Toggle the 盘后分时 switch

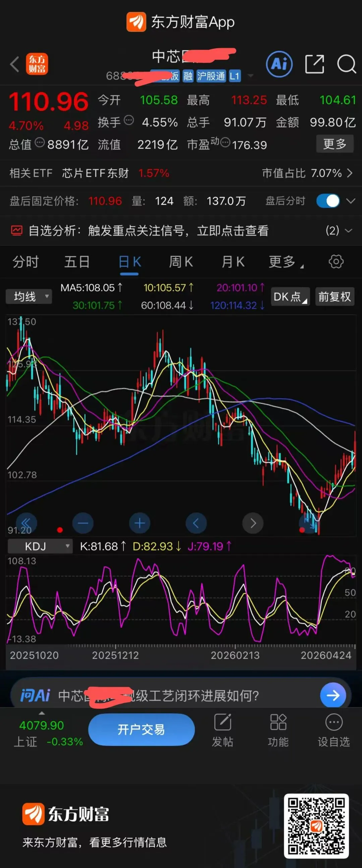328,201
